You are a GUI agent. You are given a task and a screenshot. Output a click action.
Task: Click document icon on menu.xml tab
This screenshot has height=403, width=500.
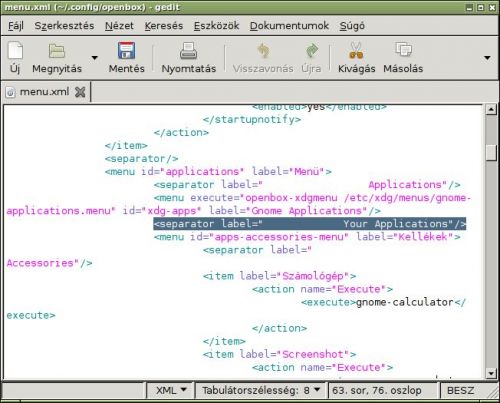pyautogui.click(x=10, y=92)
